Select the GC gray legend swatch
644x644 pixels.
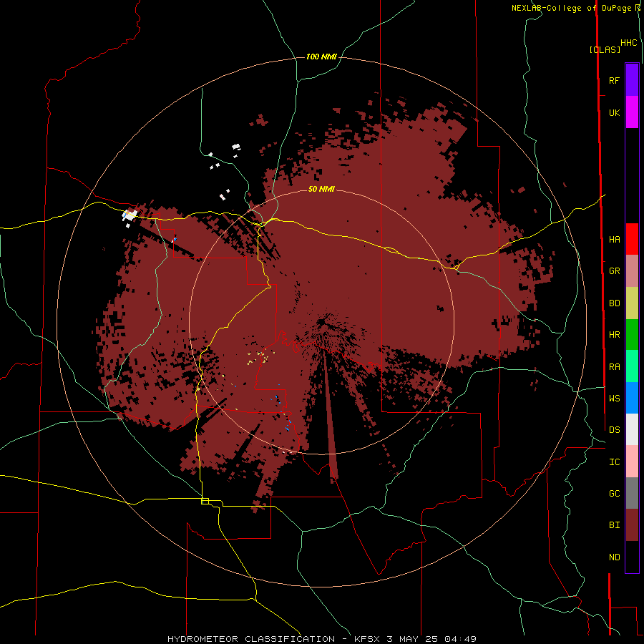[x=632, y=493]
